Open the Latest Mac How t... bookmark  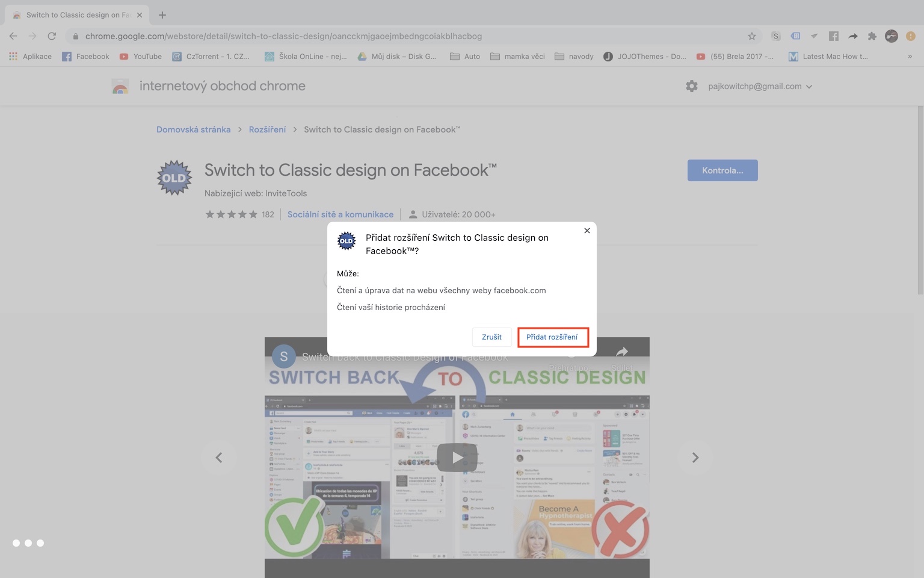point(828,57)
